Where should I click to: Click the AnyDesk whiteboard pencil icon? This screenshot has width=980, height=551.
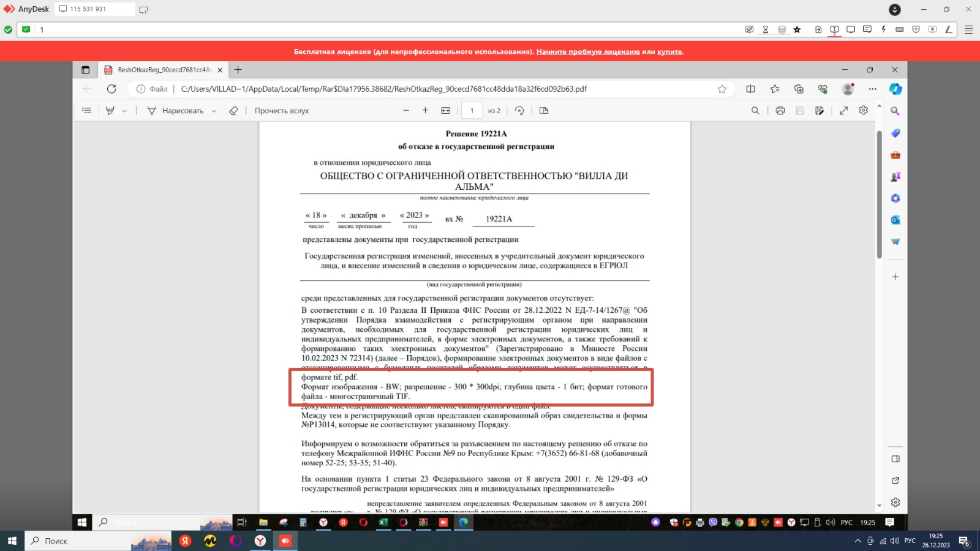[948, 29]
